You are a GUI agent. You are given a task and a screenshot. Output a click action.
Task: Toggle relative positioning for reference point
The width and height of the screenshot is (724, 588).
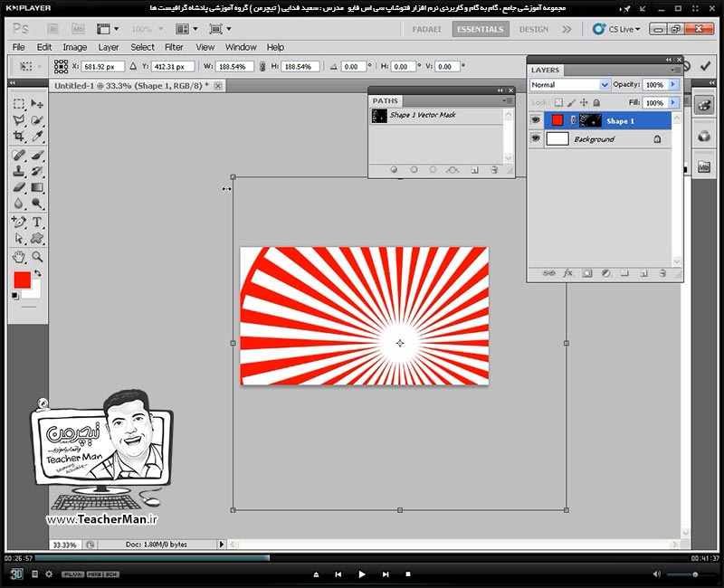[133, 66]
